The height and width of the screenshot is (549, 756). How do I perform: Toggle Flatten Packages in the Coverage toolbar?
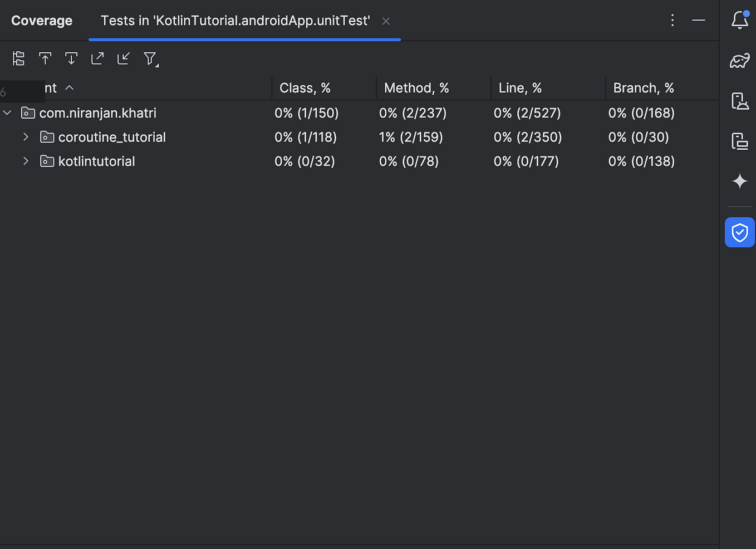tap(18, 58)
